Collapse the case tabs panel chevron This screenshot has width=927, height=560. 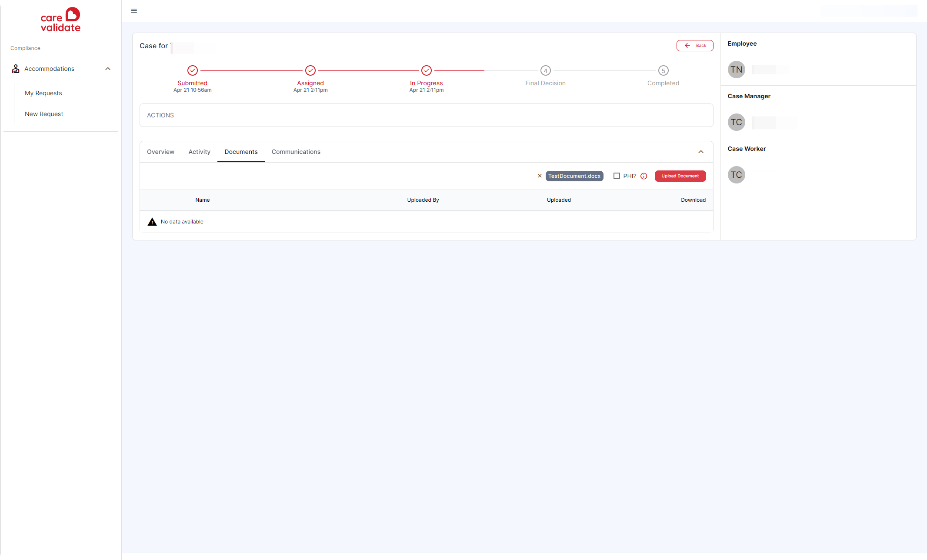[701, 152]
